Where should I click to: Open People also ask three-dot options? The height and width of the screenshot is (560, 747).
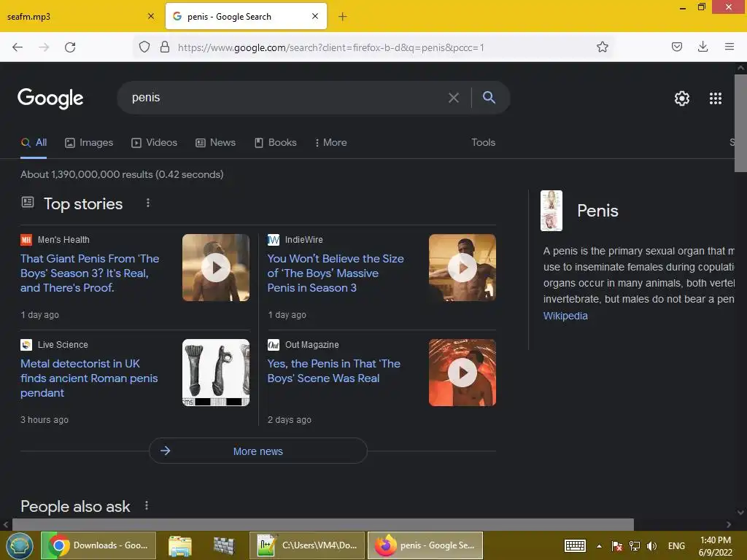point(147,506)
